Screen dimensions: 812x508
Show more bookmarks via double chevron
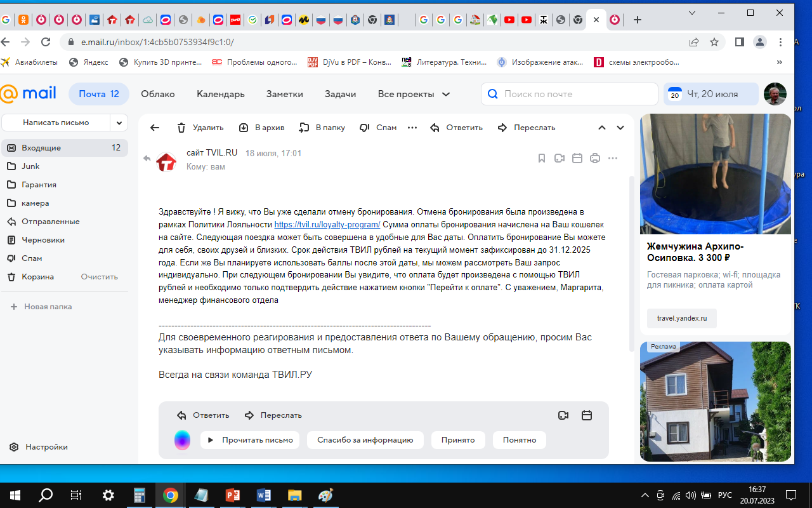pyautogui.click(x=780, y=62)
